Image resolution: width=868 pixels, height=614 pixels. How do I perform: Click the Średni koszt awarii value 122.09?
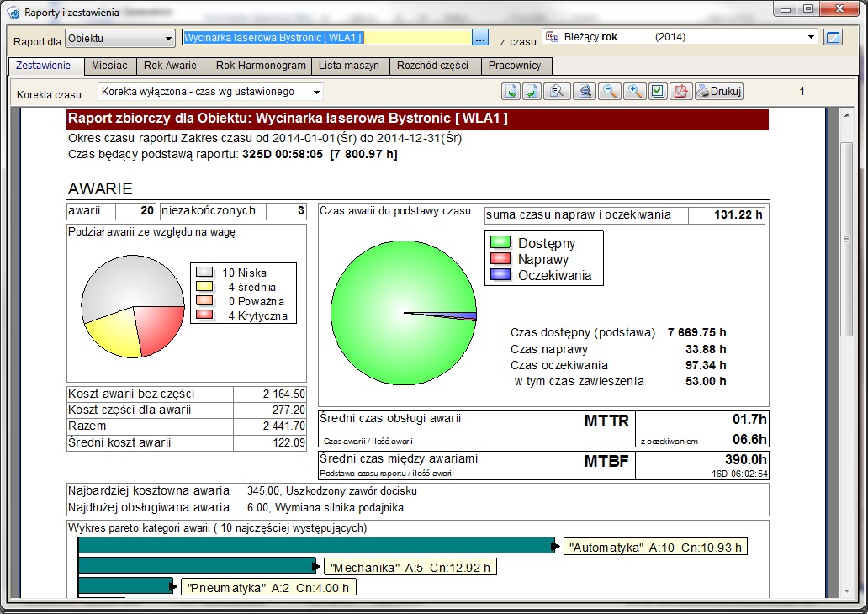coord(289,443)
